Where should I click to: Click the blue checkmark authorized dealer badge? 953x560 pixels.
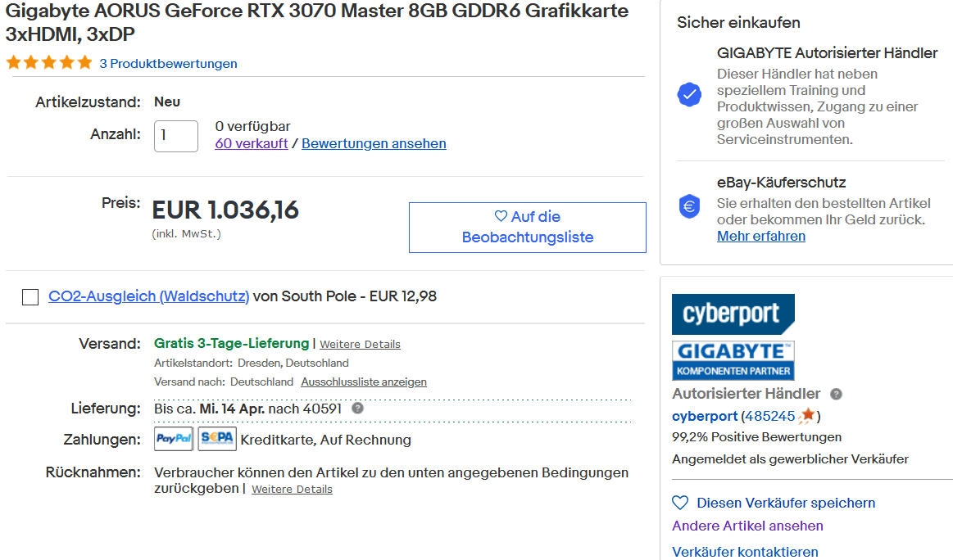(x=689, y=94)
